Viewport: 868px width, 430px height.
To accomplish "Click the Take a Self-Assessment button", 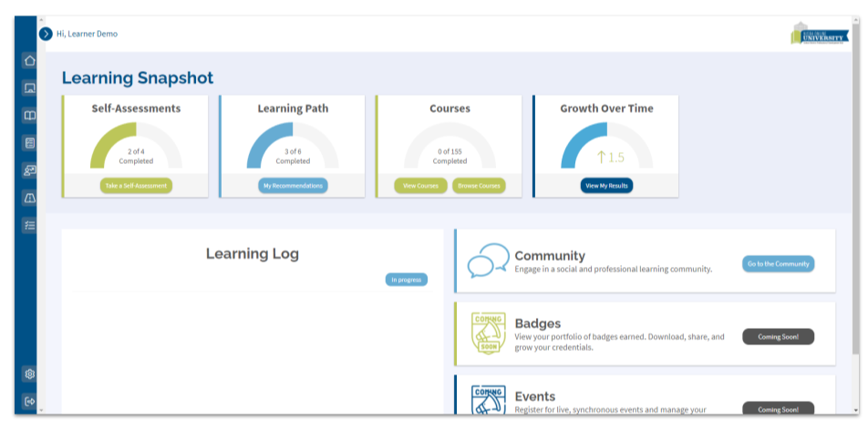I will coord(136,186).
